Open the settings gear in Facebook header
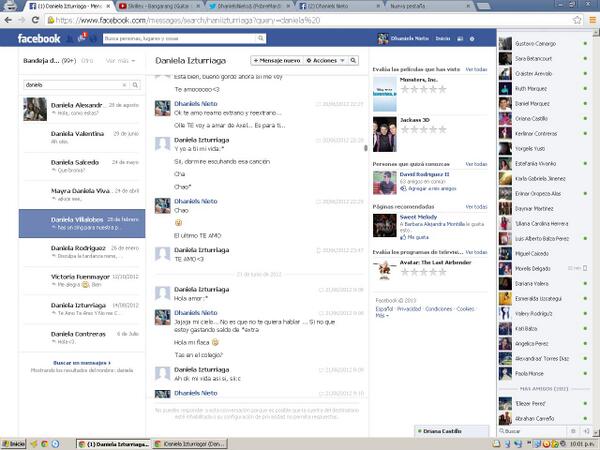600x450 pixels. [472, 39]
